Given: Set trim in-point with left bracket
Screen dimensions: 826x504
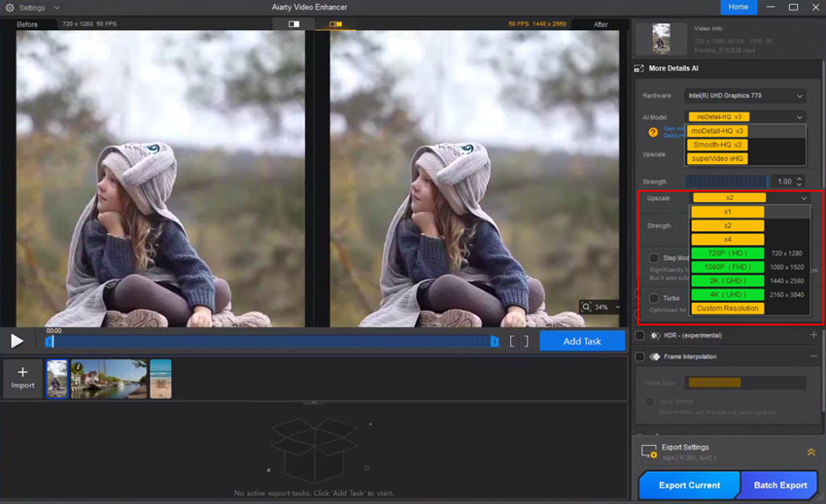Looking at the screenshot, I should (512, 341).
